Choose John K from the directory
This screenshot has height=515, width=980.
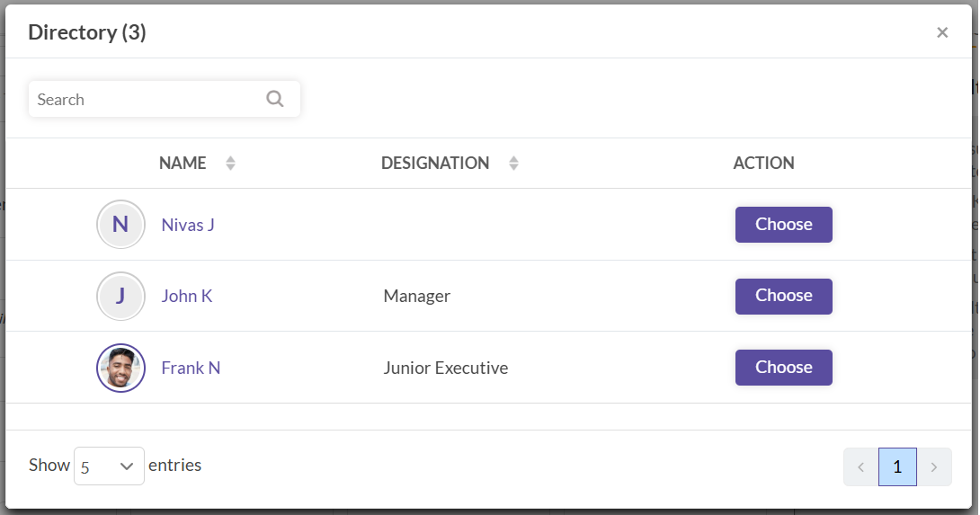pos(783,296)
